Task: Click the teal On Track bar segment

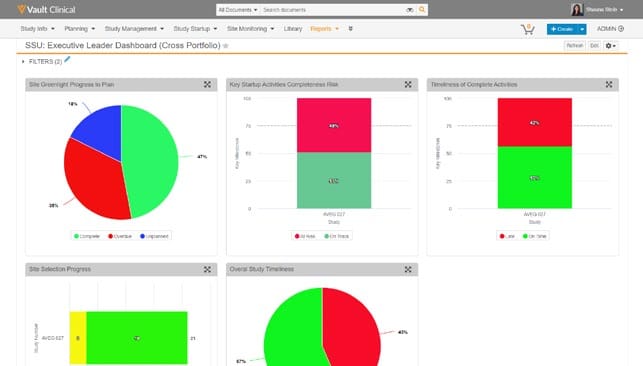Action: coord(334,180)
